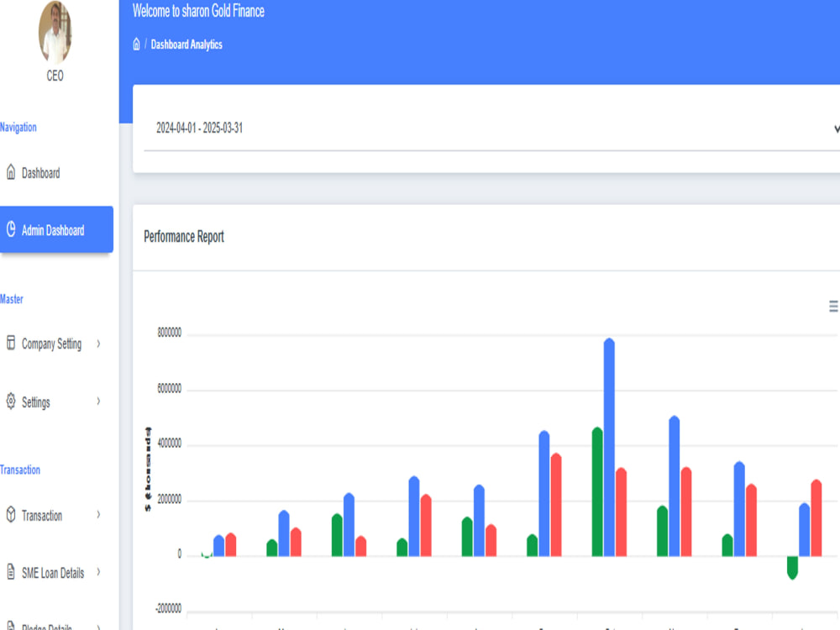Click the Dashboard home icon in sidebar
The image size is (840, 630).
click(x=11, y=172)
